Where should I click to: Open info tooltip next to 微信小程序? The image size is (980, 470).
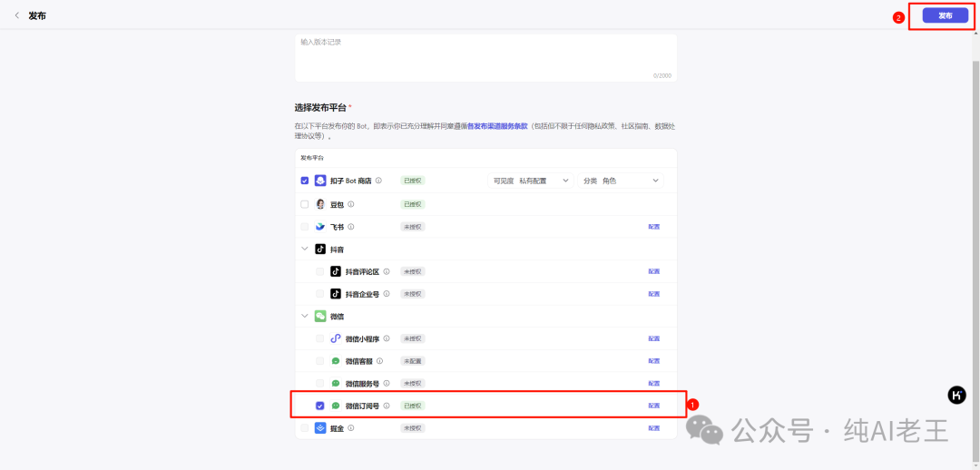point(387,338)
